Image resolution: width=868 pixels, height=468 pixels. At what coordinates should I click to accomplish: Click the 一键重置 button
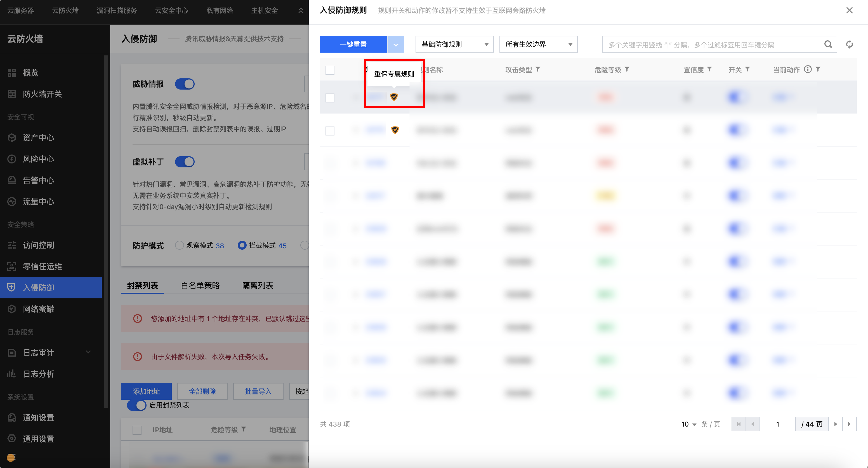click(353, 44)
